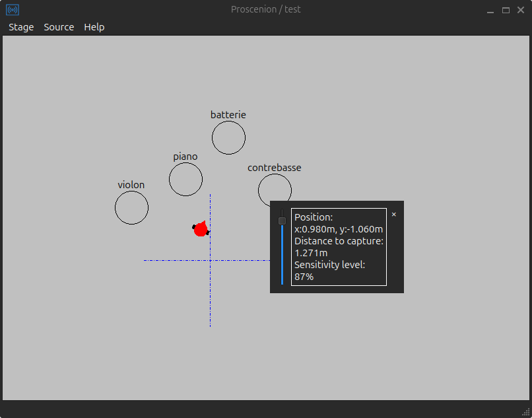
Task: Click the red listener capture head
Action: click(x=201, y=229)
